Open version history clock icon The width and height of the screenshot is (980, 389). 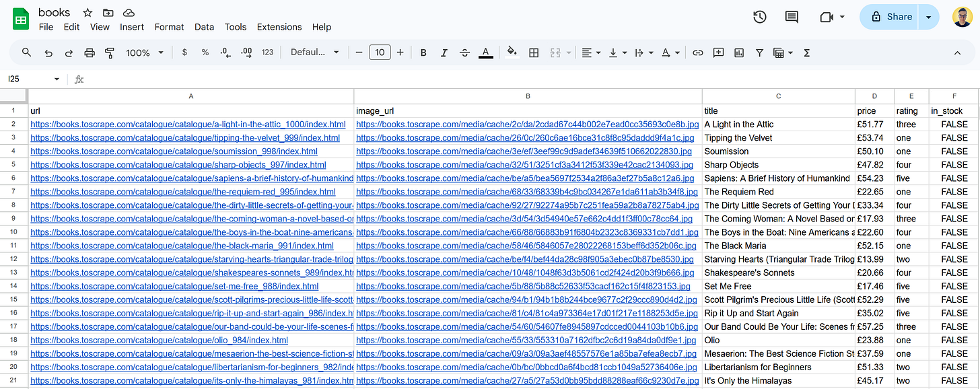tap(760, 17)
